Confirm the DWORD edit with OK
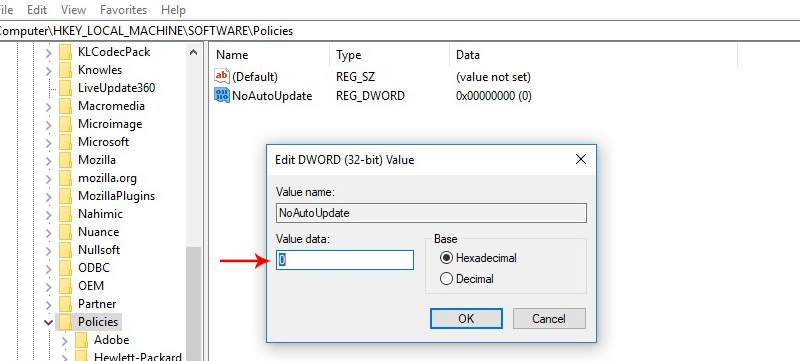 (x=466, y=319)
